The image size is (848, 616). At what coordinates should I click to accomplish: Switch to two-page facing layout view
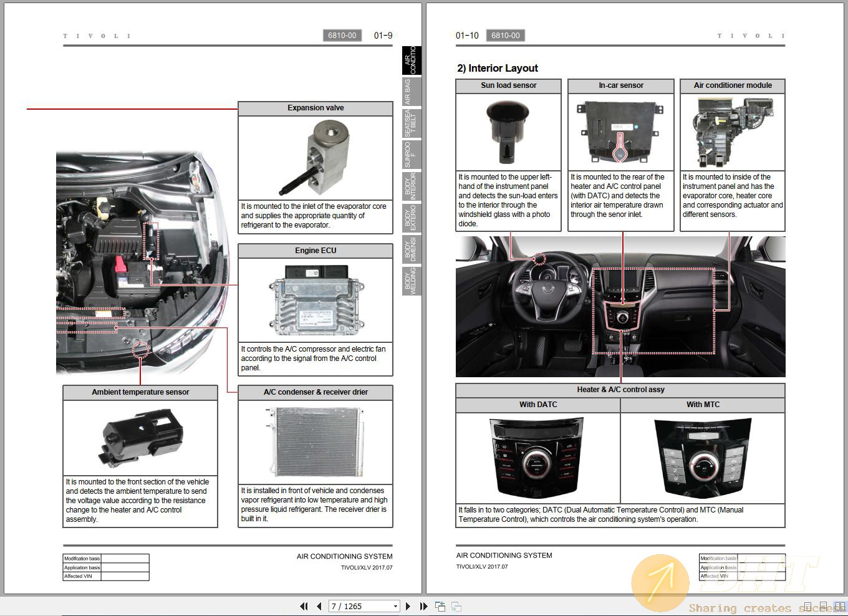[x=839, y=606]
